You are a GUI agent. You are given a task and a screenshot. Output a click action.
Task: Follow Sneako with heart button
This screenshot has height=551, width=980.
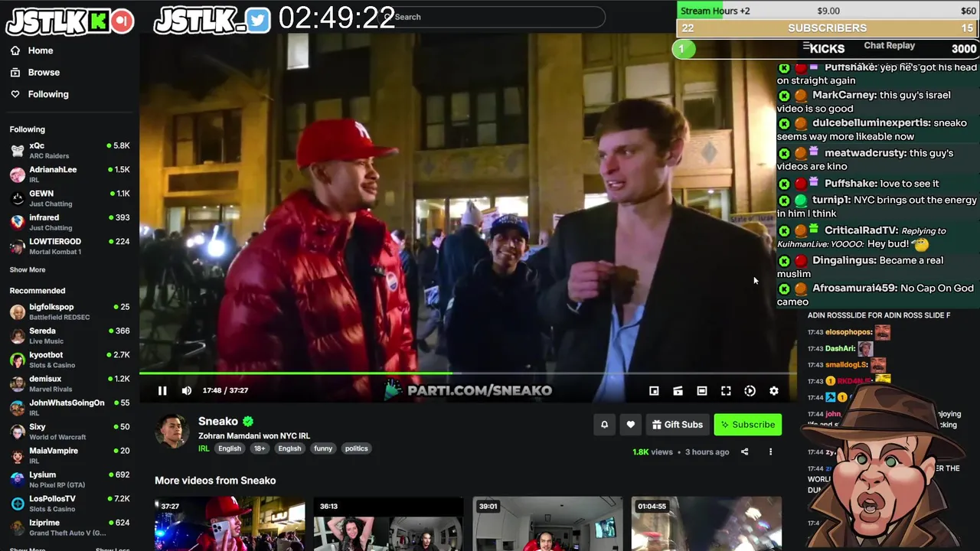click(x=631, y=425)
